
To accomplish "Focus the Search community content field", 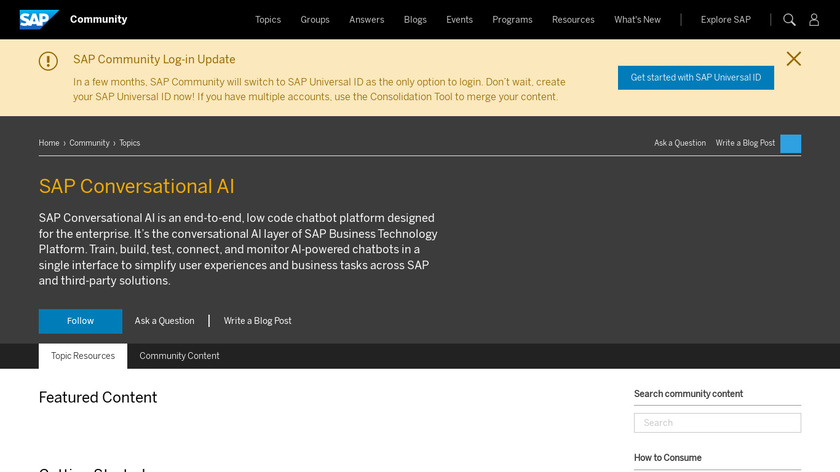I will click(x=717, y=423).
